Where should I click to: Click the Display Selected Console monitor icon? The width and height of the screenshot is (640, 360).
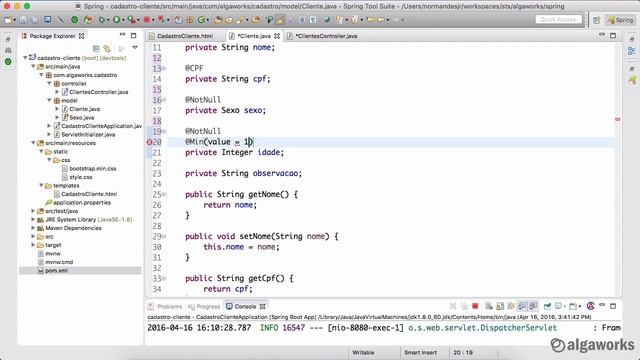[x=558, y=306]
